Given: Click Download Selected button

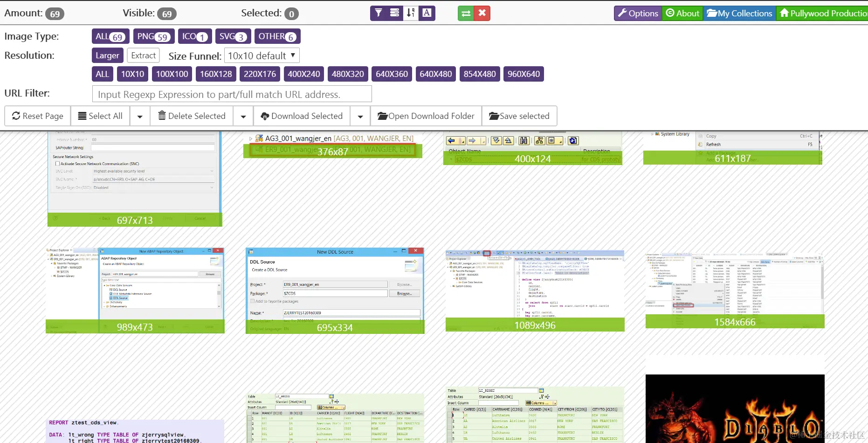Looking at the screenshot, I should pos(302,116).
